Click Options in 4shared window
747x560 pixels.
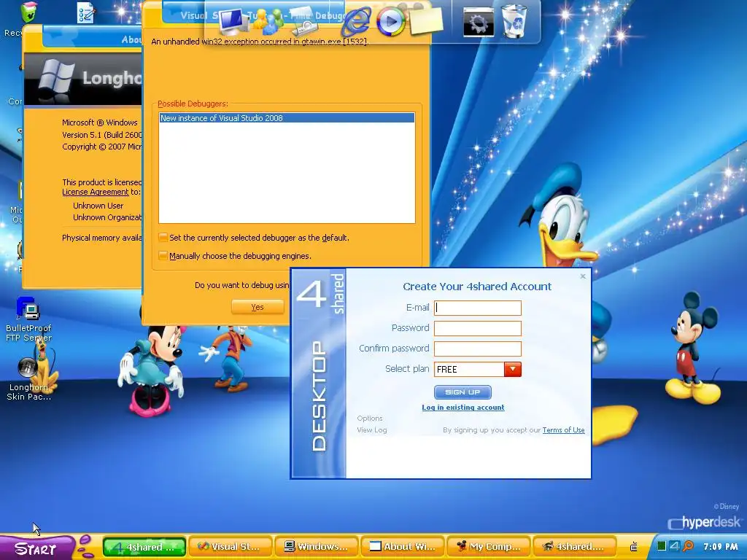point(370,418)
